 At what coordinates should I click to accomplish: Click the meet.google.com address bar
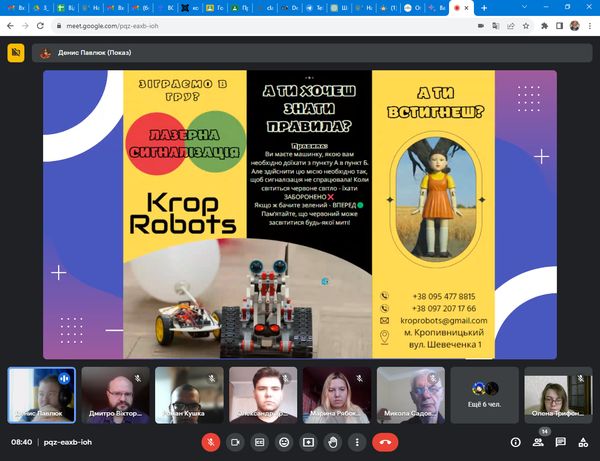click(300, 28)
